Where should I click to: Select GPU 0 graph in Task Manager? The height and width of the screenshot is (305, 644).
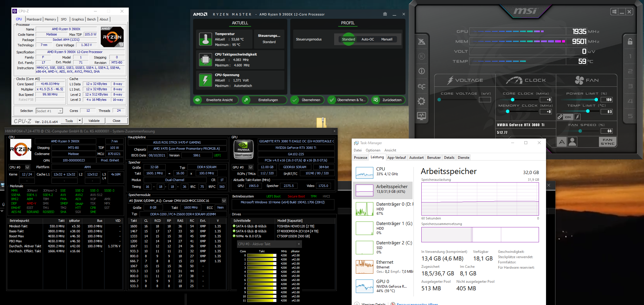click(x=364, y=286)
